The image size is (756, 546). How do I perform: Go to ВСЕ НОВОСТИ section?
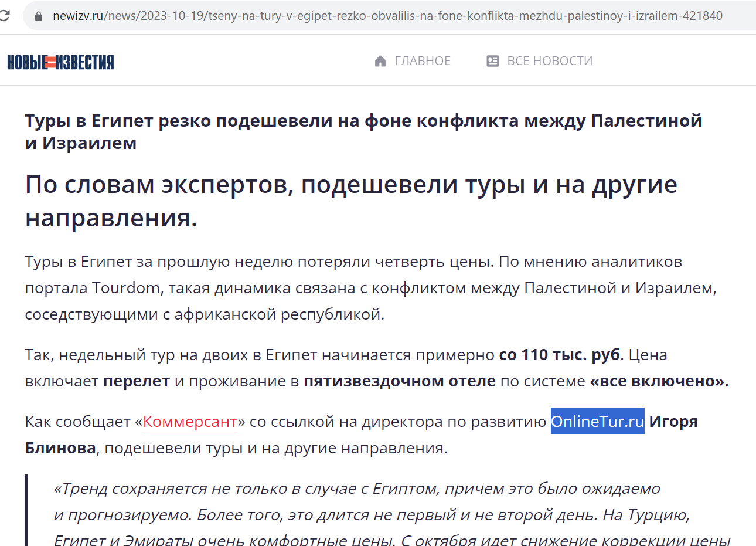pos(550,61)
